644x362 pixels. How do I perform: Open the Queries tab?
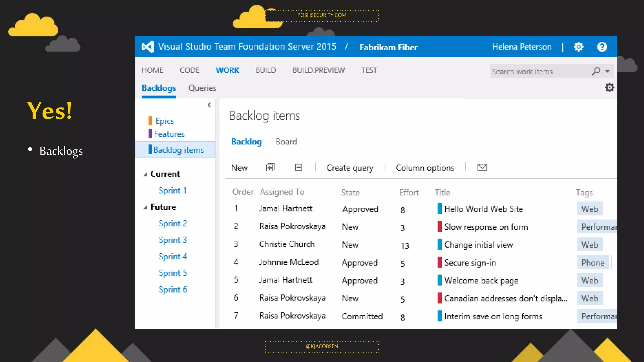tap(202, 88)
